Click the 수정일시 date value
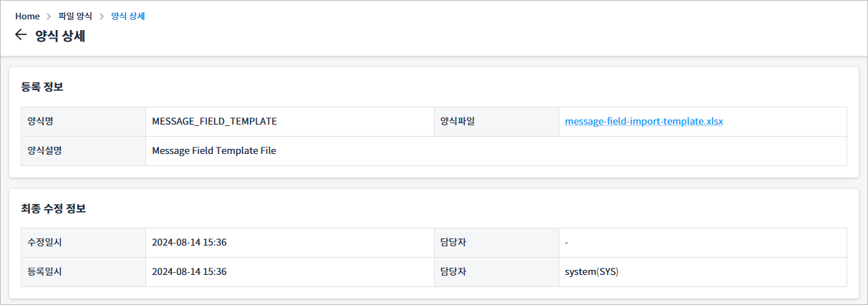Viewport: 868px width, 305px height. (189, 243)
